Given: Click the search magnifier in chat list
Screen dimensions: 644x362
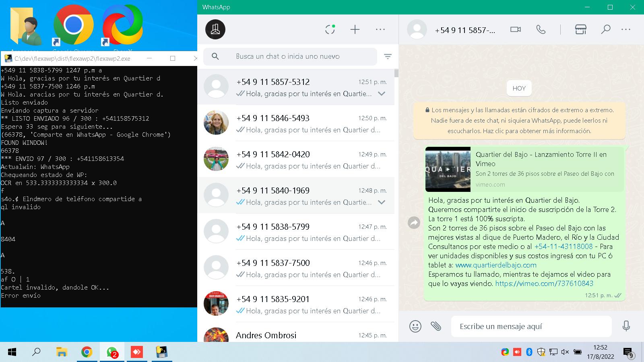Looking at the screenshot, I should pos(215,56).
